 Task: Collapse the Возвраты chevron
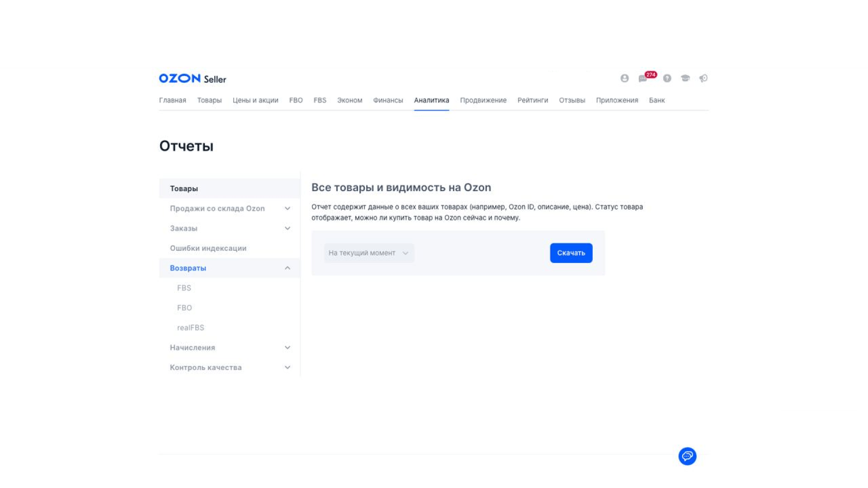[288, 268]
